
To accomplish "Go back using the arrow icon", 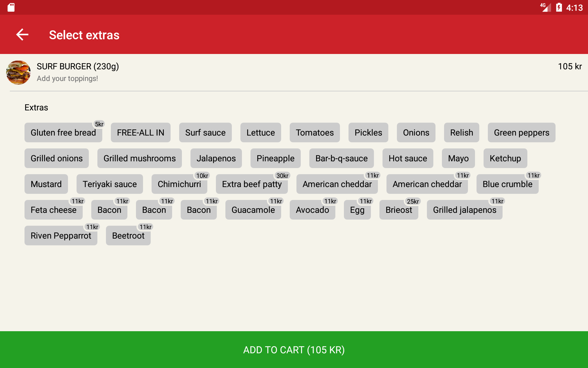I will click(x=22, y=35).
